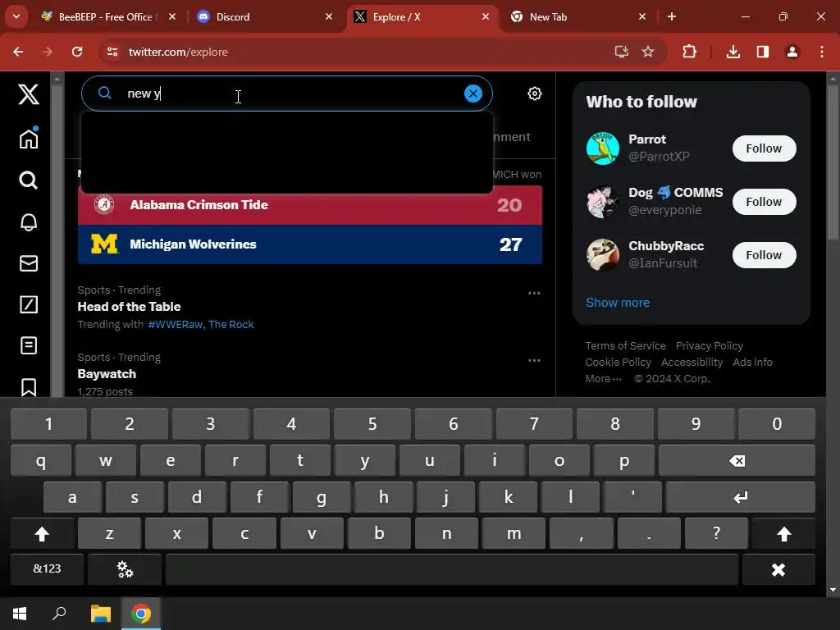Open the Windows Start menu
Viewport: 840px width, 630px height.
coord(20,614)
